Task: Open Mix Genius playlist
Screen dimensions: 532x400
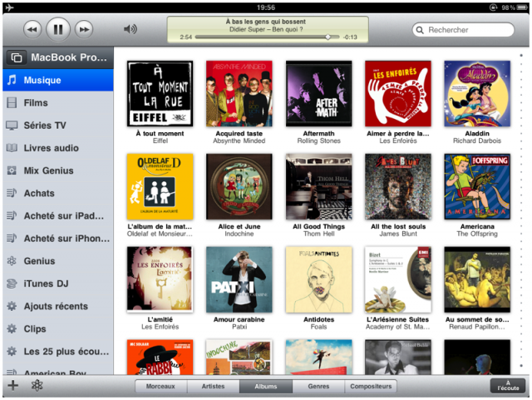Action: 58,170
